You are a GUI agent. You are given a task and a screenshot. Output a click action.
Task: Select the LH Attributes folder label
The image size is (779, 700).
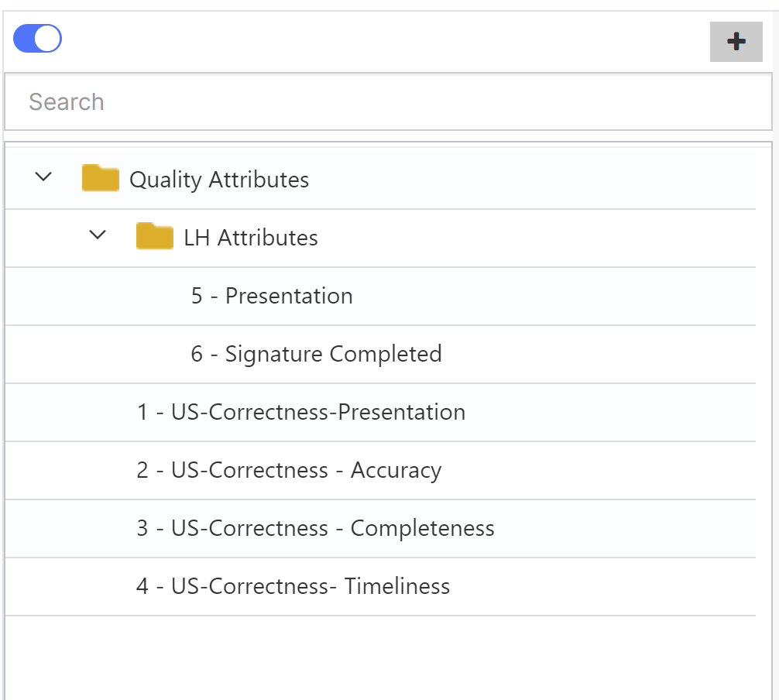[x=251, y=238]
